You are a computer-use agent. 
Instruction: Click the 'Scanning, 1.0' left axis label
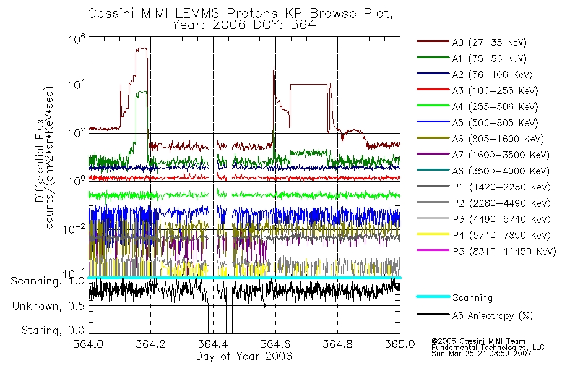coord(48,281)
